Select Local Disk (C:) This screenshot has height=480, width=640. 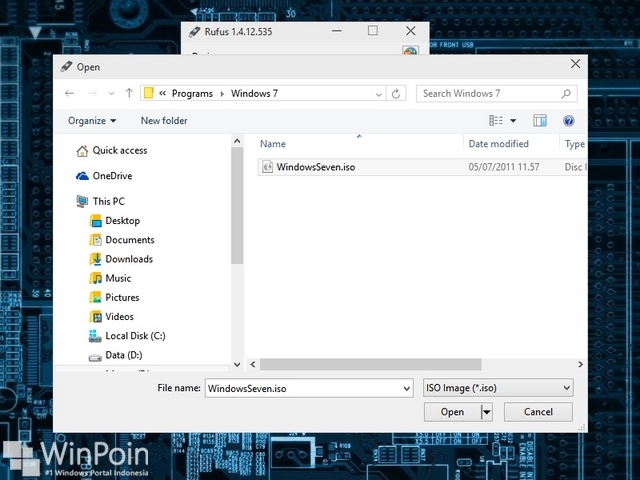[x=135, y=336]
